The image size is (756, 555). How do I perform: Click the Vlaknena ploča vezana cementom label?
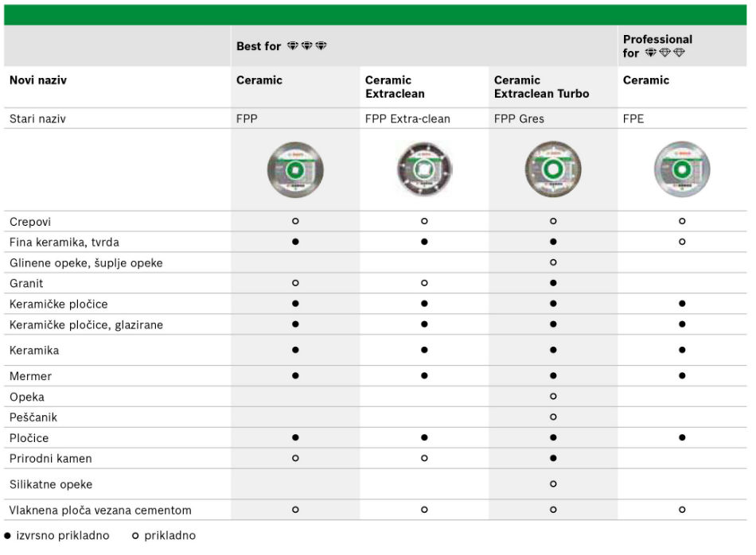pyautogui.click(x=100, y=510)
